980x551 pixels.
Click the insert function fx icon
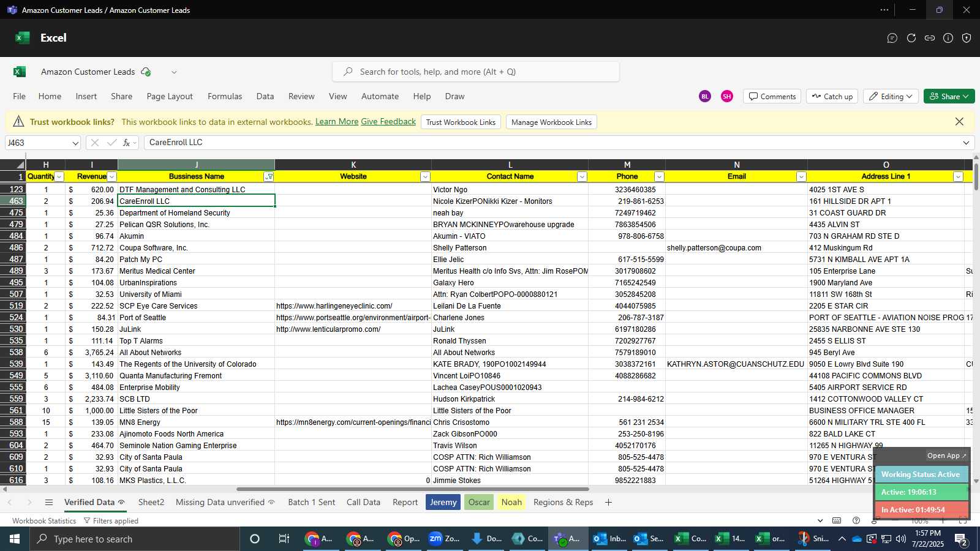pyautogui.click(x=127, y=143)
